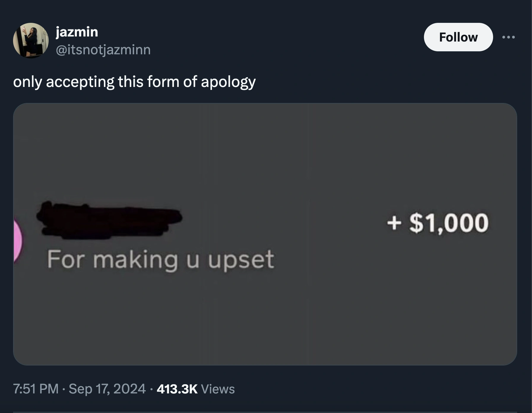Viewport: 532px width, 413px height.
Task: Click the $1,000 payment amount
Action: (449, 223)
